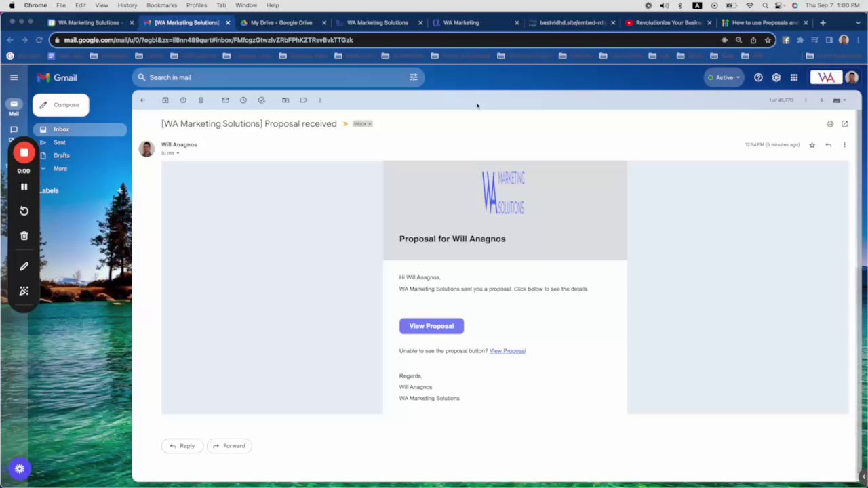Click the purple View Proposal button
This screenshot has height=488, width=868.
click(431, 326)
